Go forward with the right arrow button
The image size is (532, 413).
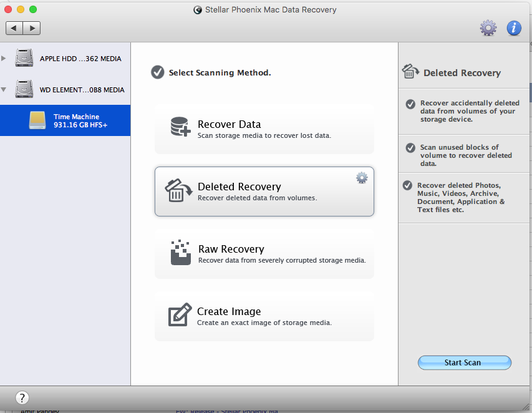tap(32, 28)
